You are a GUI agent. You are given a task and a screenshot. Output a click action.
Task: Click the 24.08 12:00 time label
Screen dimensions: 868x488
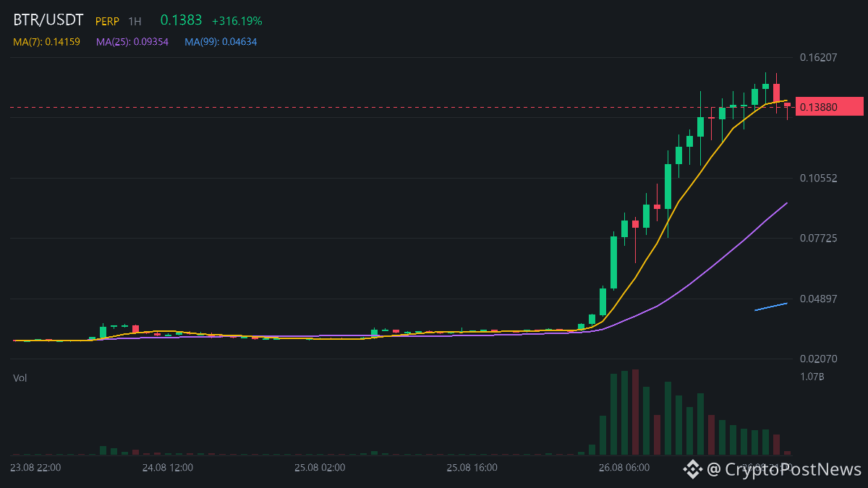[x=168, y=468]
